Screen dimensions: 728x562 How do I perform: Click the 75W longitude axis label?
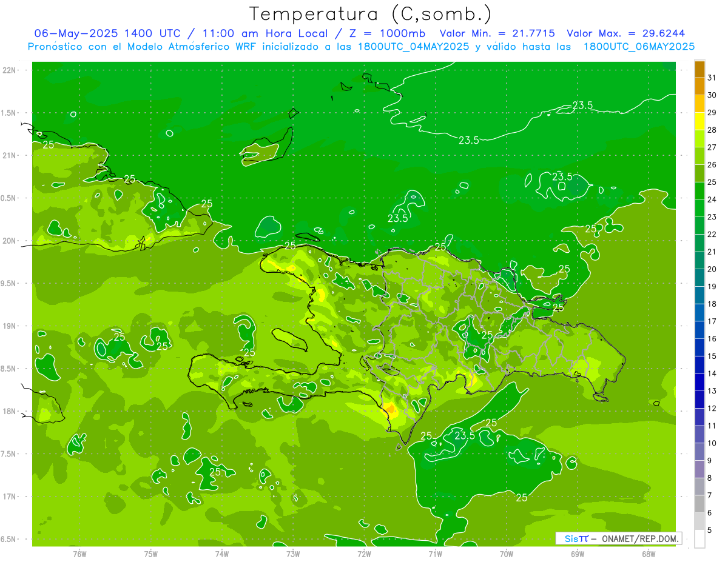pyautogui.click(x=151, y=554)
